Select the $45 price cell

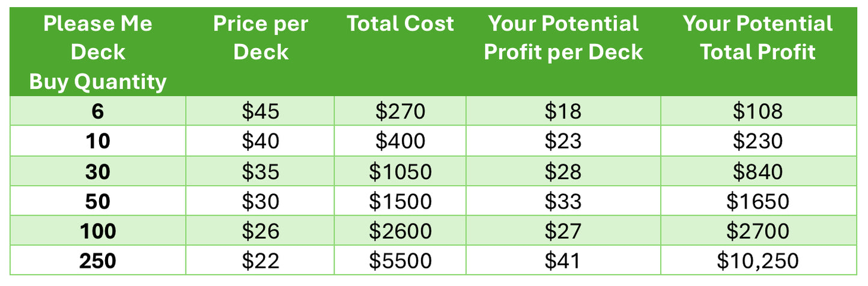pyautogui.click(x=260, y=111)
